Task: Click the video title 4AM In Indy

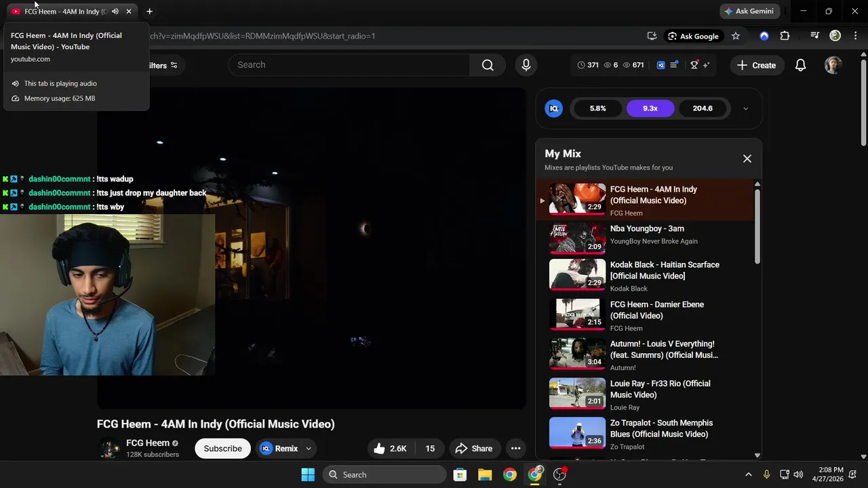Action: tap(216, 424)
